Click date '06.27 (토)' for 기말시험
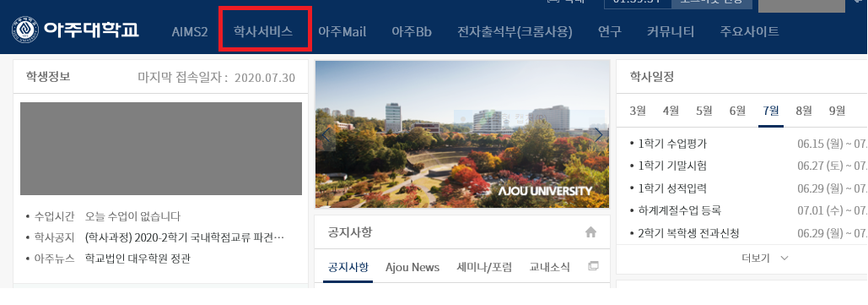The image size is (868, 305). click(822, 166)
